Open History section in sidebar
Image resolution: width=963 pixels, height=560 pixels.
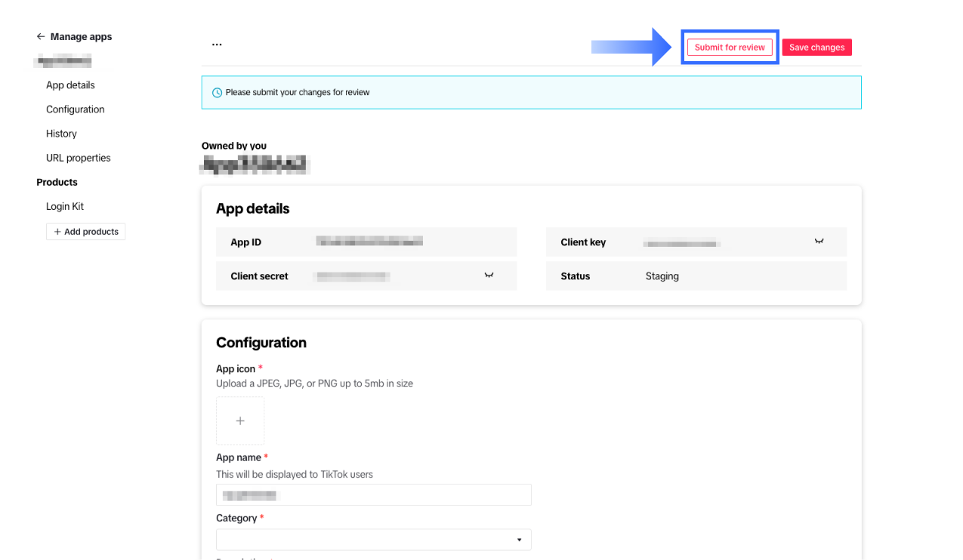pyautogui.click(x=61, y=134)
